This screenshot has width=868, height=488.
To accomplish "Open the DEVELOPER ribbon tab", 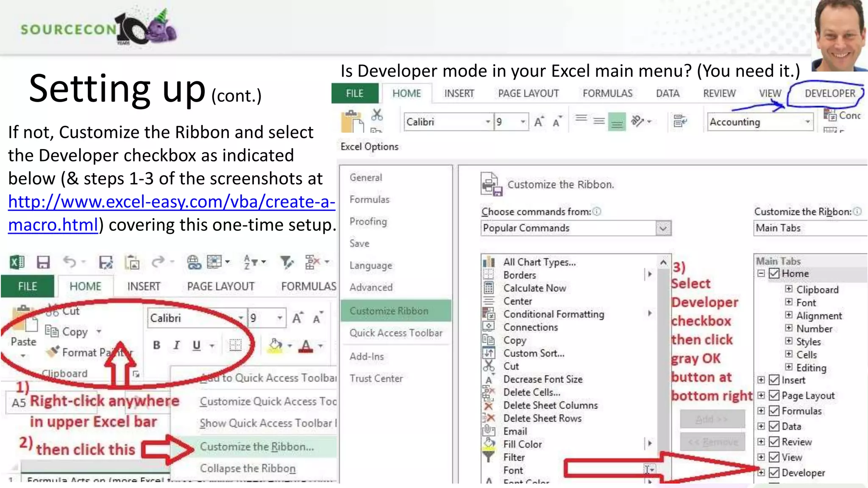I will 830,94.
